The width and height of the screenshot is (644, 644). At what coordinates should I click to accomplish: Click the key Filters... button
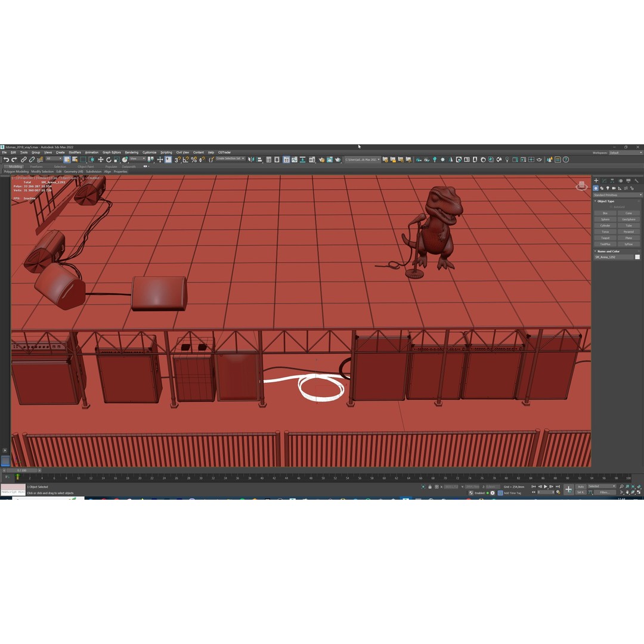click(605, 492)
